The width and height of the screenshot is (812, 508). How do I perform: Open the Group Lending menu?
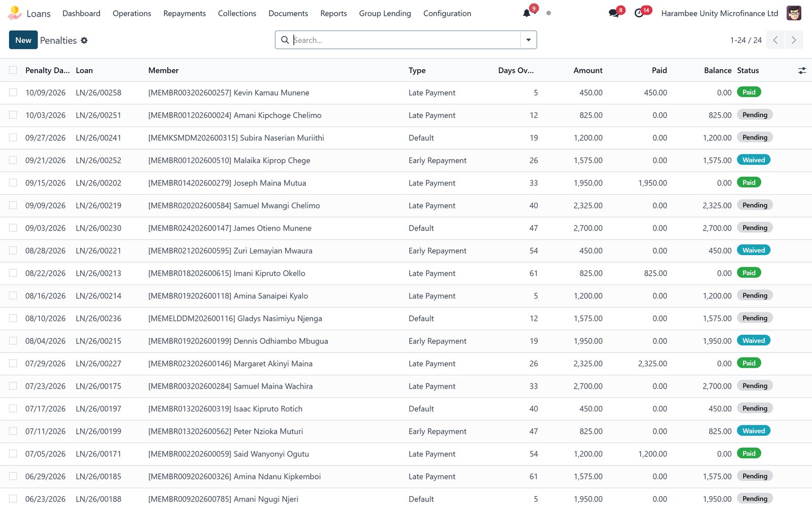coord(385,13)
